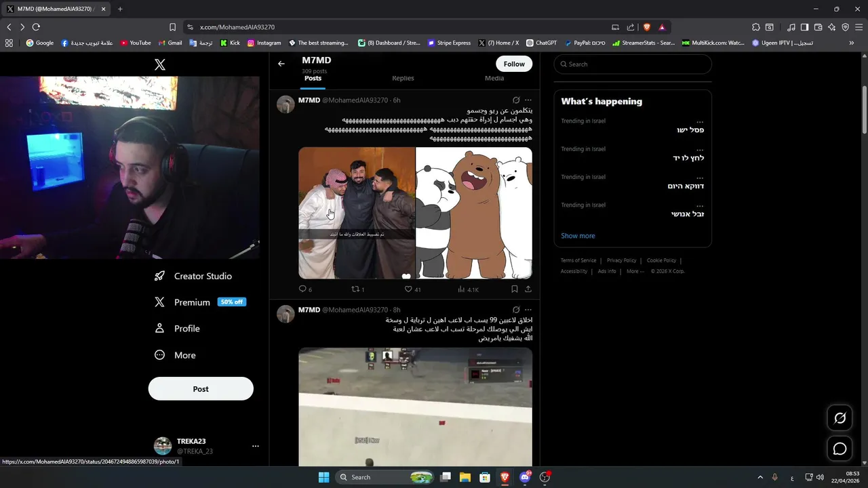This screenshot has height=488, width=868.
Task: Switch to the Posts tab
Action: tap(313, 78)
